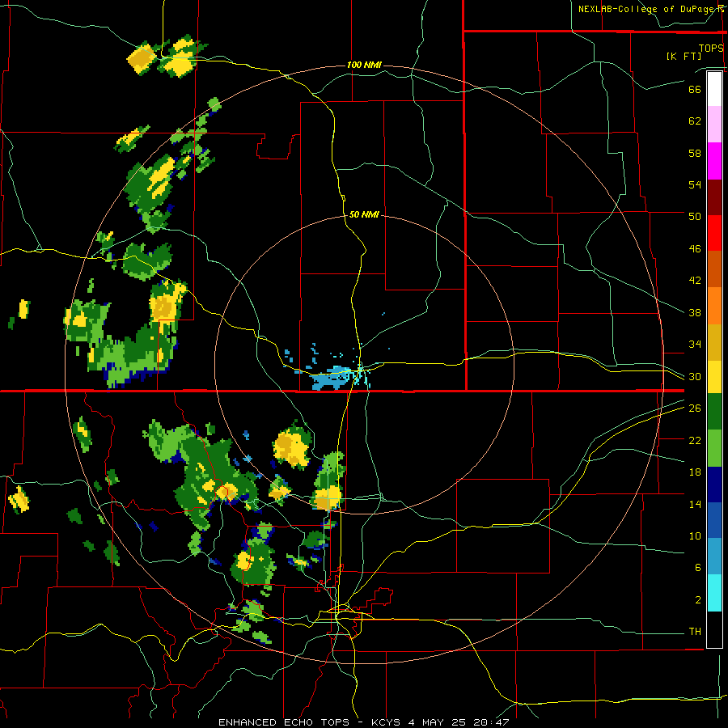The width and height of the screenshot is (728, 728).
Task: Click the "50 NMI" range ring label
Action: pyautogui.click(x=364, y=214)
